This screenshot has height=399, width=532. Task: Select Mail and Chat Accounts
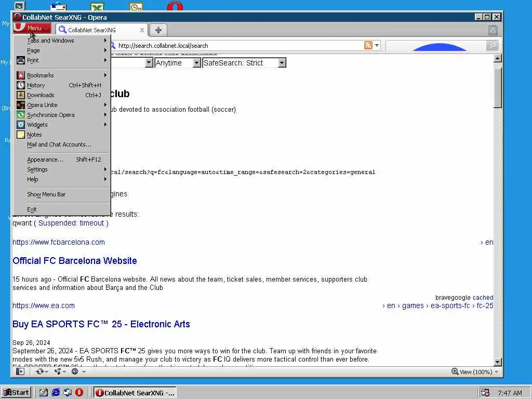click(62, 144)
